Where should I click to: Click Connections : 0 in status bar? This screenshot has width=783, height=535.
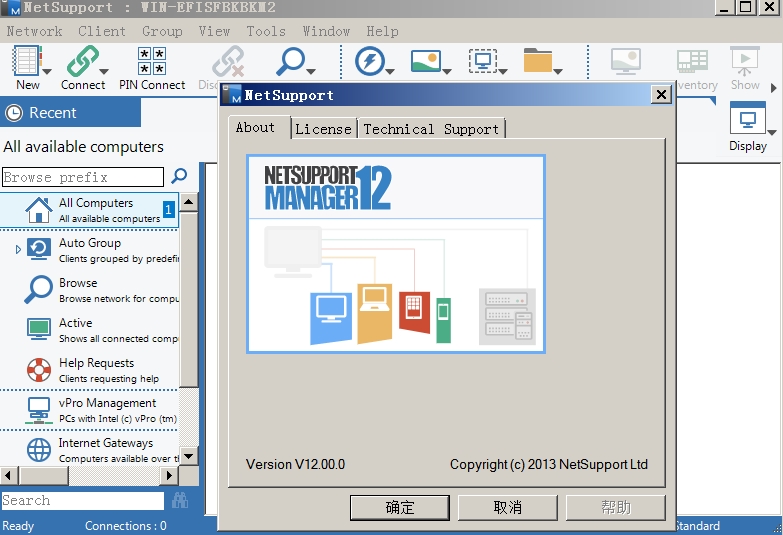125,526
